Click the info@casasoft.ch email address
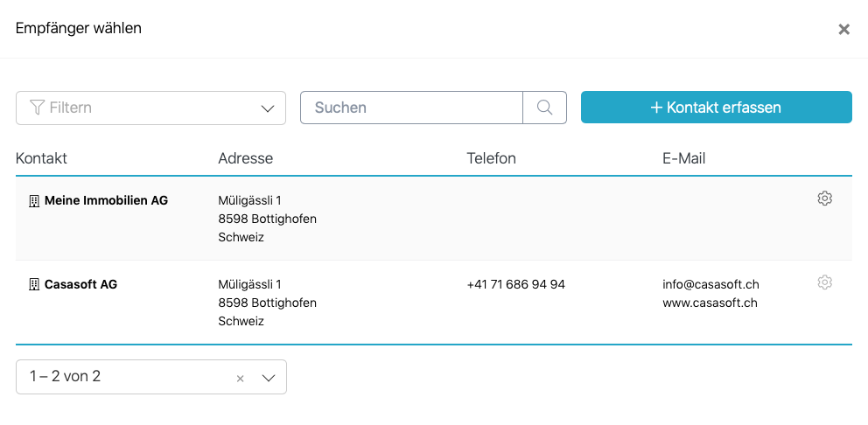 click(710, 284)
